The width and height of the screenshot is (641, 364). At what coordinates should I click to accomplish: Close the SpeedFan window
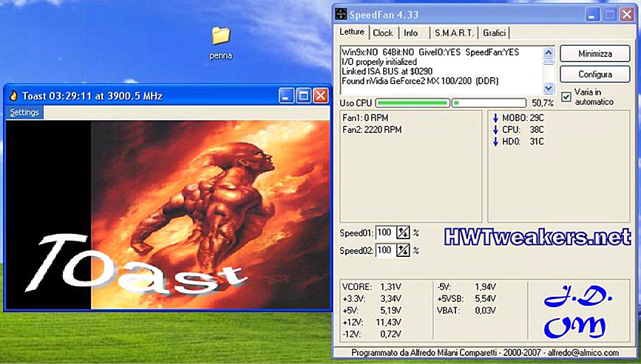(627, 15)
